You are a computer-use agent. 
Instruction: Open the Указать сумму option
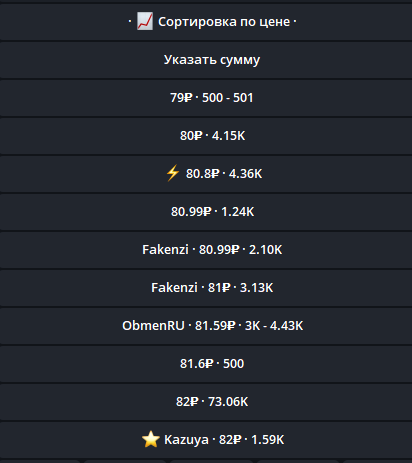[206, 60]
